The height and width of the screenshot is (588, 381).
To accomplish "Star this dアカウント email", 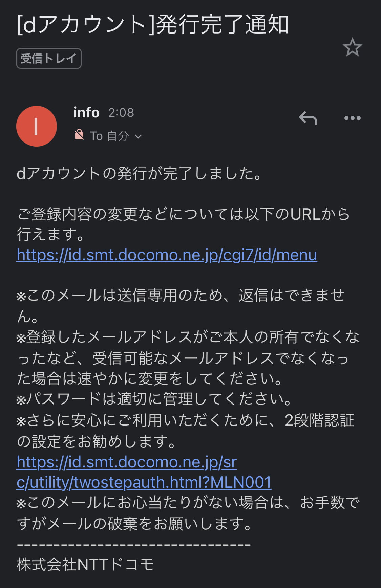I will tap(352, 47).
